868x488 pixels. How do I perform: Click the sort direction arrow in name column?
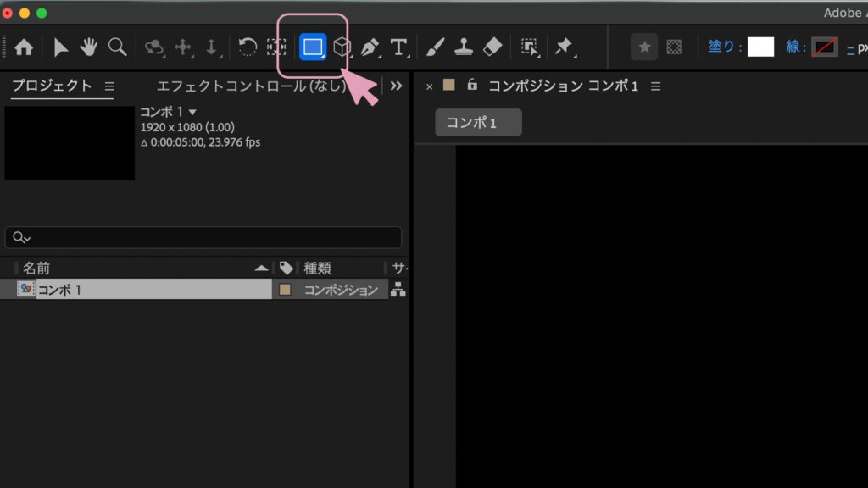[x=261, y=269]
